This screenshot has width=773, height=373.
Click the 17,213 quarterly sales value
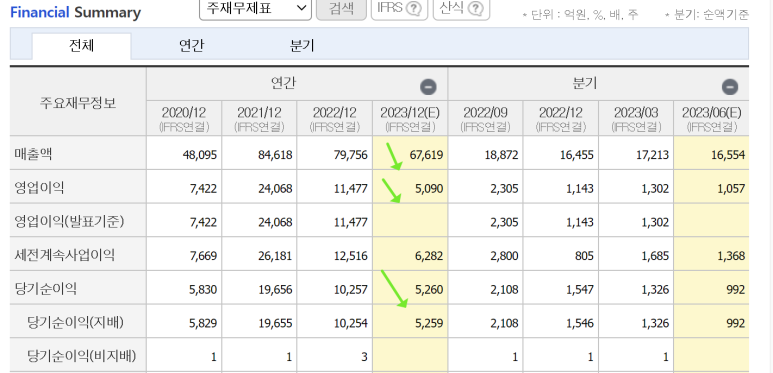(x=652, y=155)
